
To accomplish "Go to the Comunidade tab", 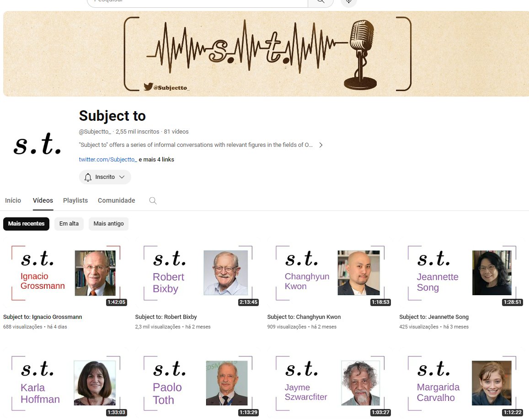I will tap(117, 200).
